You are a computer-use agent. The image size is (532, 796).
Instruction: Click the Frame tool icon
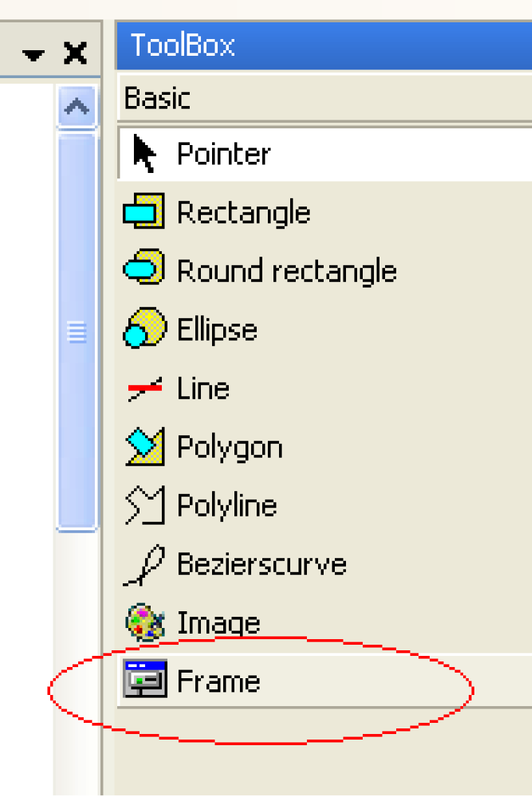point(144,679)
